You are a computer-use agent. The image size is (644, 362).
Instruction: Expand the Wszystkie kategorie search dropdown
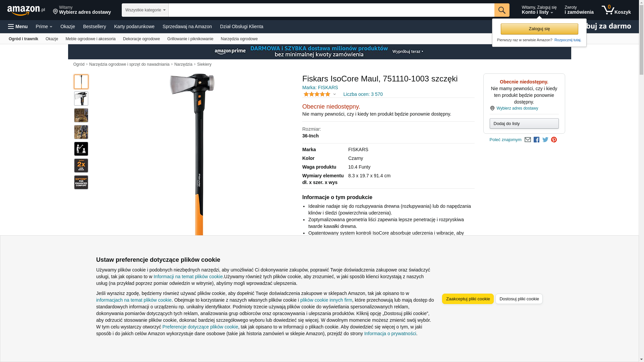[145, 10]
